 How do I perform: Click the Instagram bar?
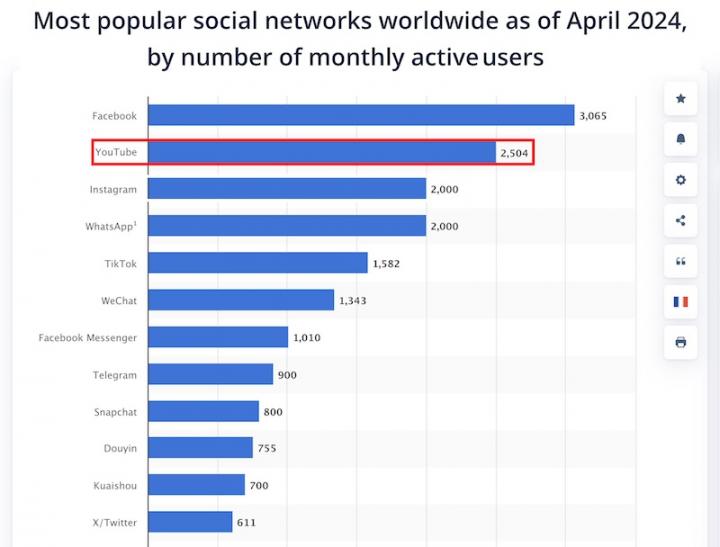[x=287, y=189]
